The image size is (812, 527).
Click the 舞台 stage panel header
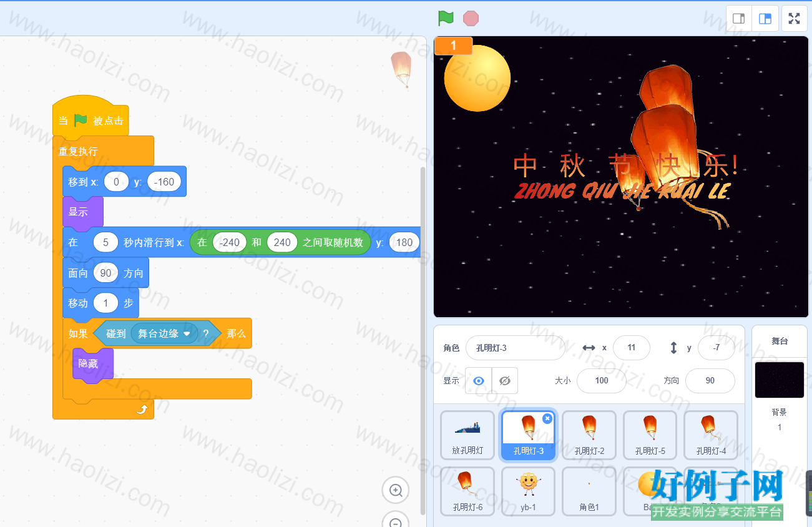tap(780, 341)
